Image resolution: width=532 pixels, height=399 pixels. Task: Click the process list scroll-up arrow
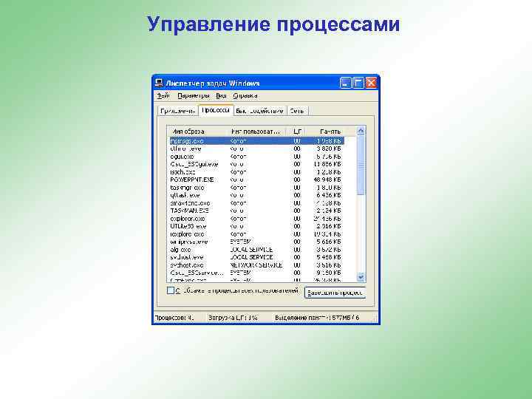[x=361, y=131]
